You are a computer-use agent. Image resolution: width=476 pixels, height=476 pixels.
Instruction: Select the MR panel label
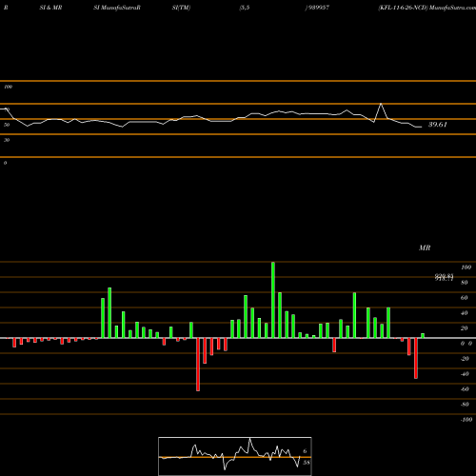coord(425,248)
